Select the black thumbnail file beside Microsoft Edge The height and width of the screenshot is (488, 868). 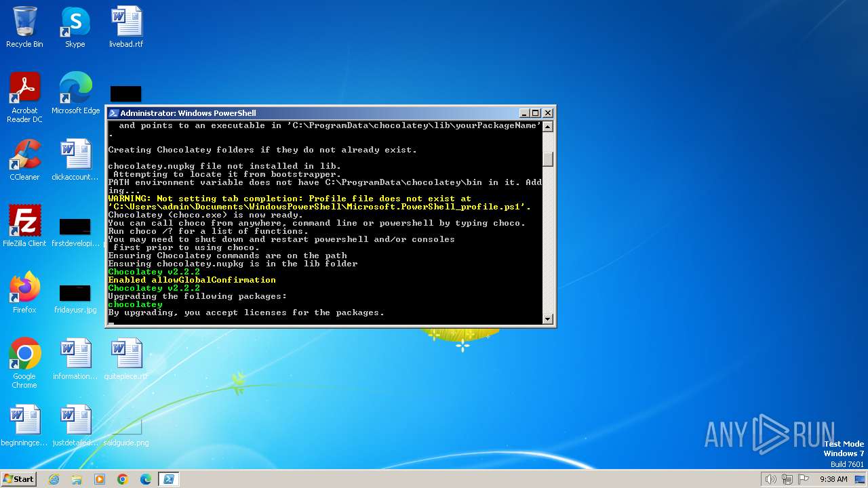pyautogui.click(x=125, y=94)
